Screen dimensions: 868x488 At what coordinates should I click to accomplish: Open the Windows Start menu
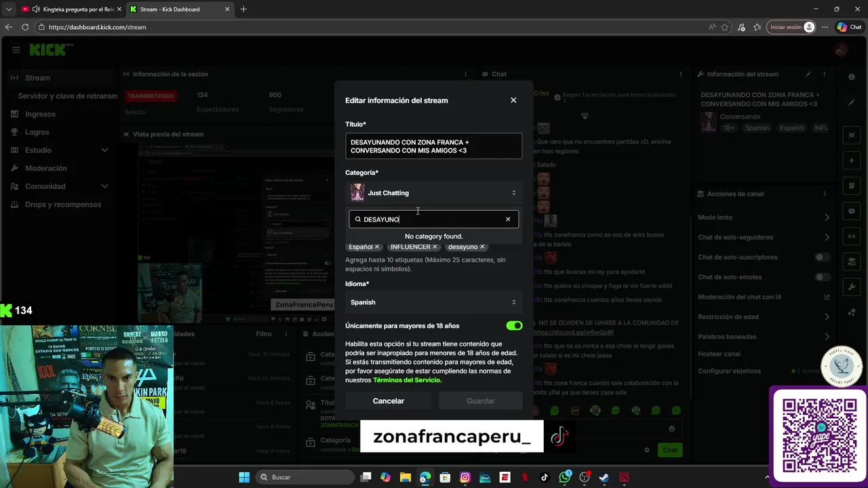pos(244,477)
